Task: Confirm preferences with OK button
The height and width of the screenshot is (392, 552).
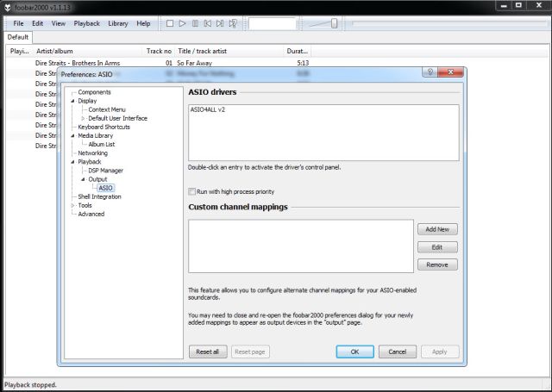Action: (x=354, y=352)
